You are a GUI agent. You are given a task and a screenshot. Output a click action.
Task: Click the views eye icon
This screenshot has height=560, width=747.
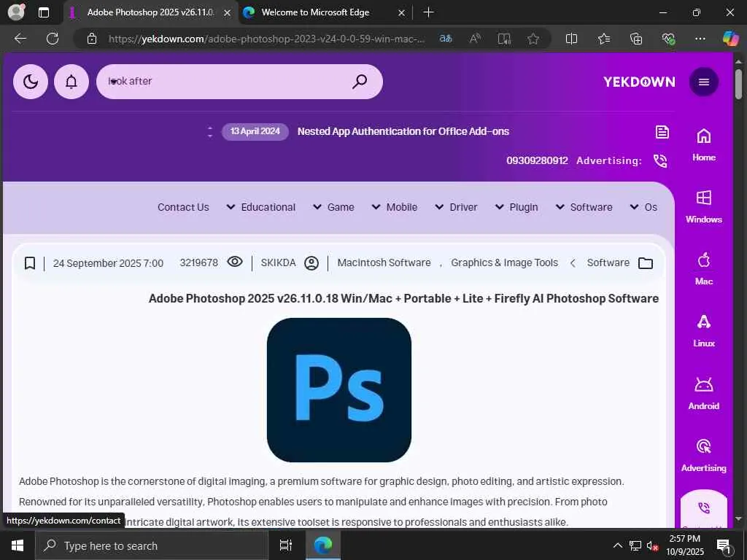[235, 262]
